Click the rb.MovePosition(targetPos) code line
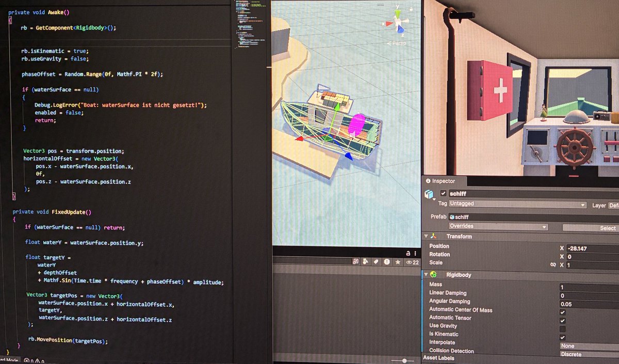619x364 pixels. 69,341
